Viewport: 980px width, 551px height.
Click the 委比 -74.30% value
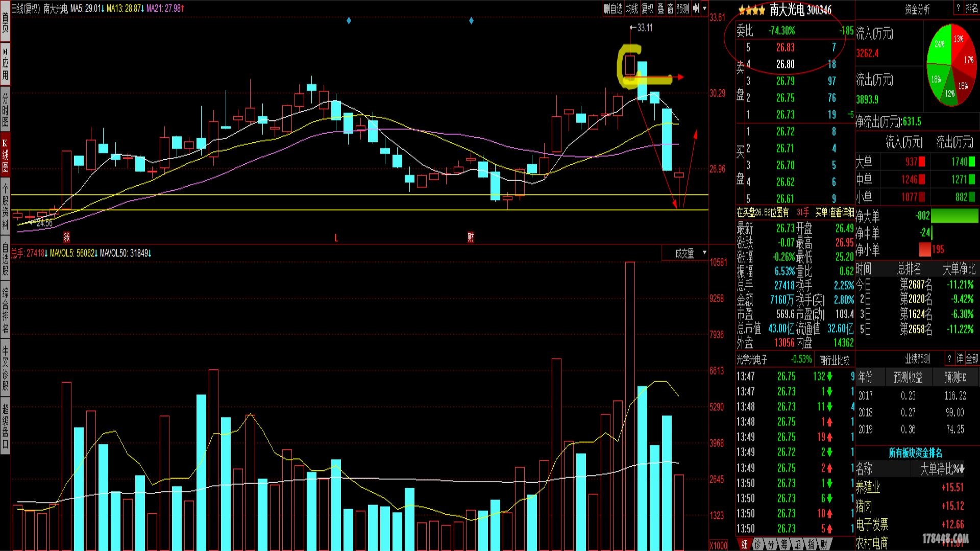coord(781,31)
